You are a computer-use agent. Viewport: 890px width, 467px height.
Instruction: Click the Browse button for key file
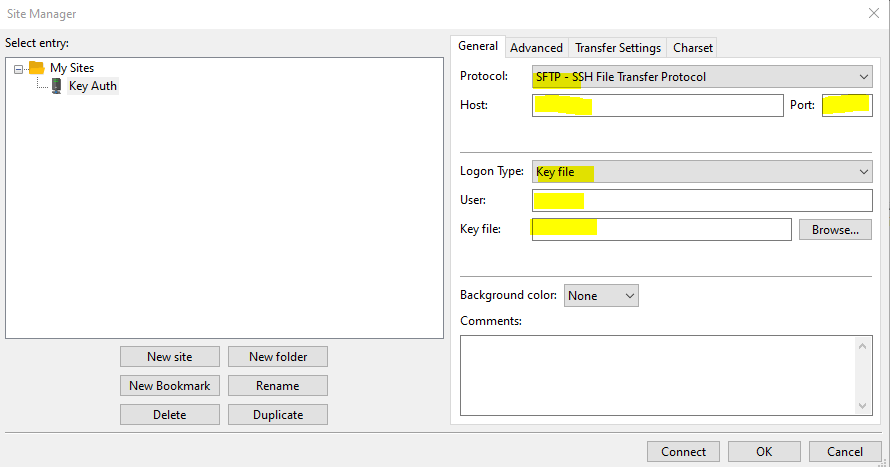click(x=834, y=229)
